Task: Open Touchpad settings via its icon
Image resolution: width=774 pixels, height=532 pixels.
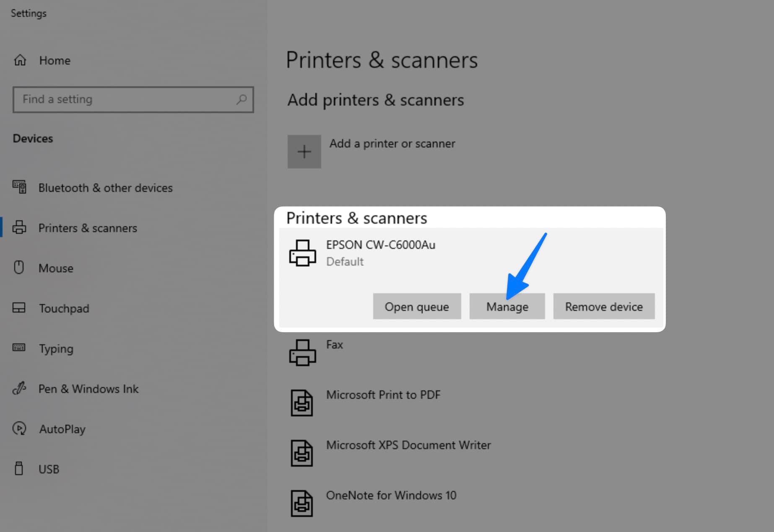Action: tap(19, 308)
